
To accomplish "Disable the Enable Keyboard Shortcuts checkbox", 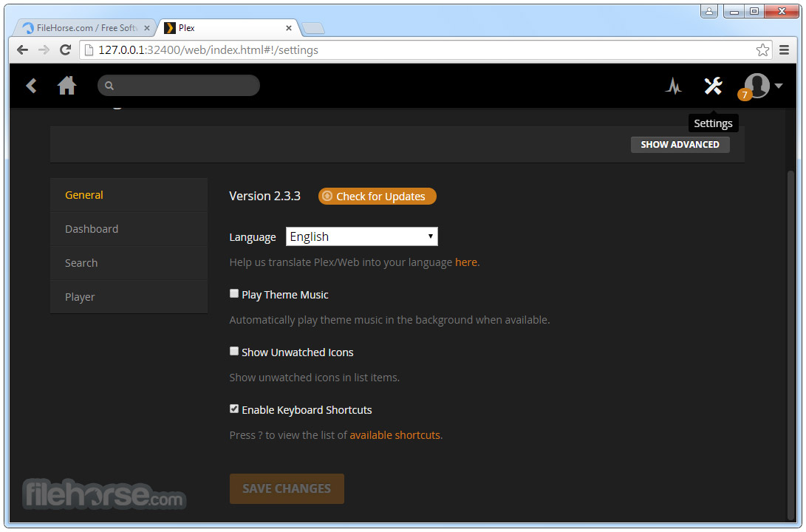I will click(x=234, y=409).
